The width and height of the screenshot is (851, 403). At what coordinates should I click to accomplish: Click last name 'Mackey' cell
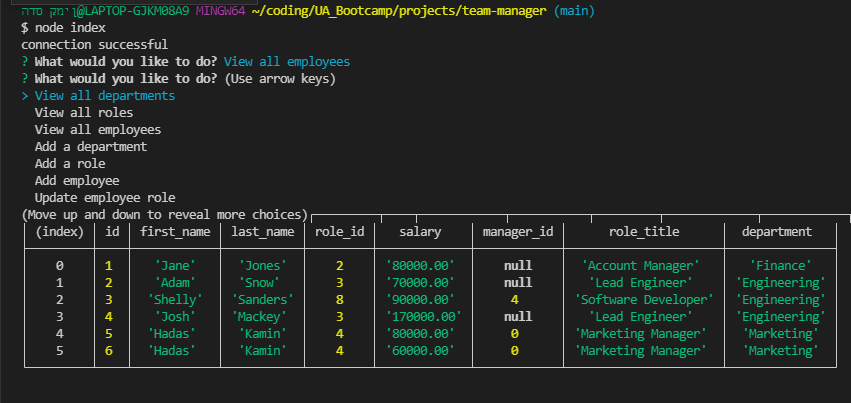pos(259,316)
